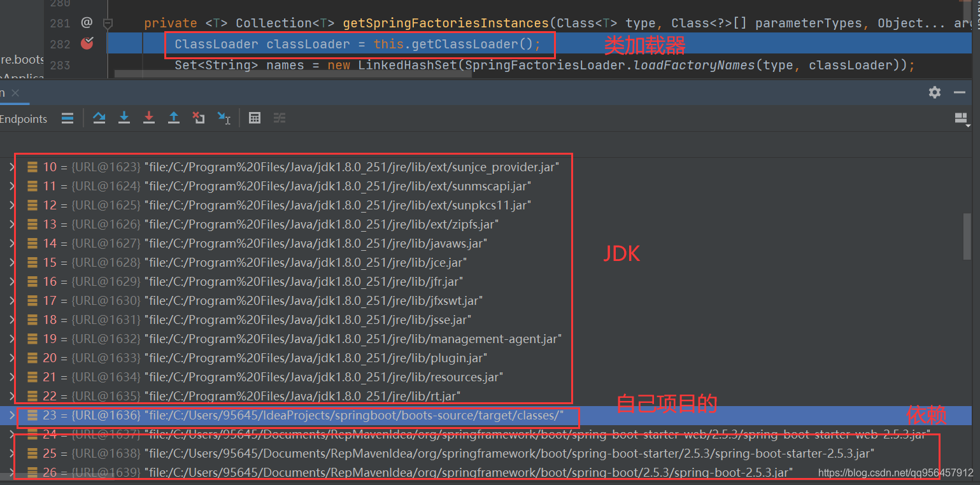Open the Layout Settings icon

962,119
